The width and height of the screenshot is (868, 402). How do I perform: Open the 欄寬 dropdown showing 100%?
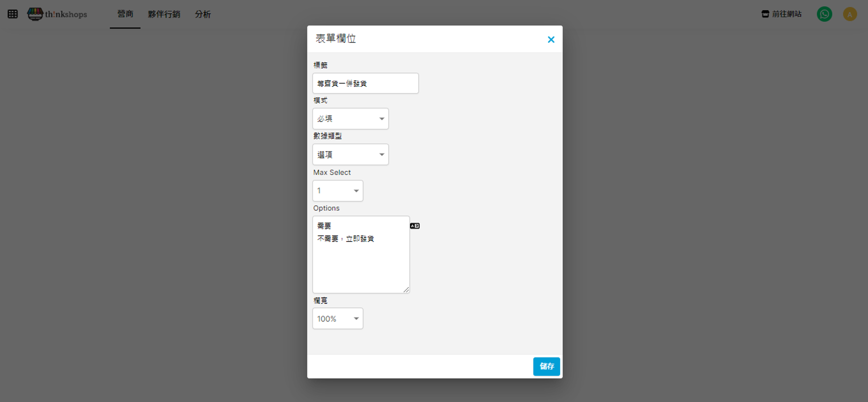click(337, 319)
